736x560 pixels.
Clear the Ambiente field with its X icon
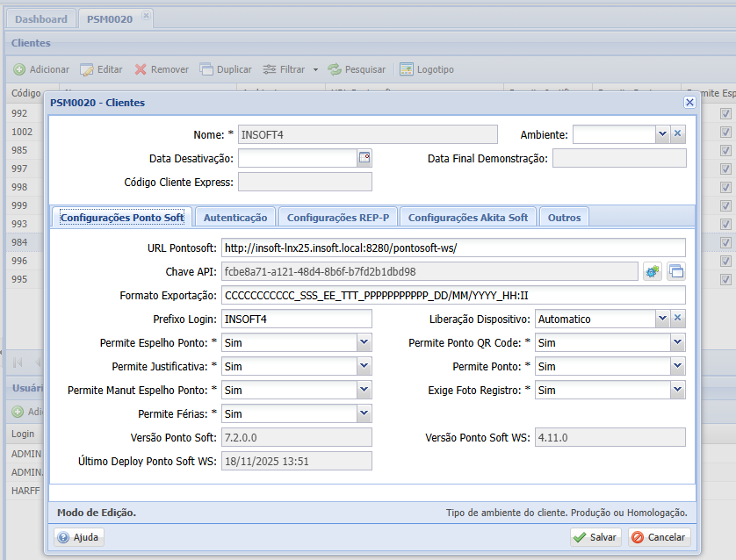coord(678,133)
